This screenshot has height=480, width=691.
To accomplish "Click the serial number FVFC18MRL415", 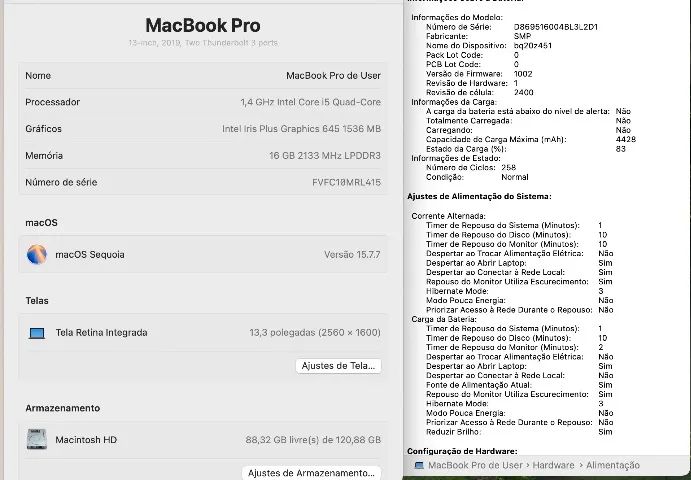I will [346, 182].
